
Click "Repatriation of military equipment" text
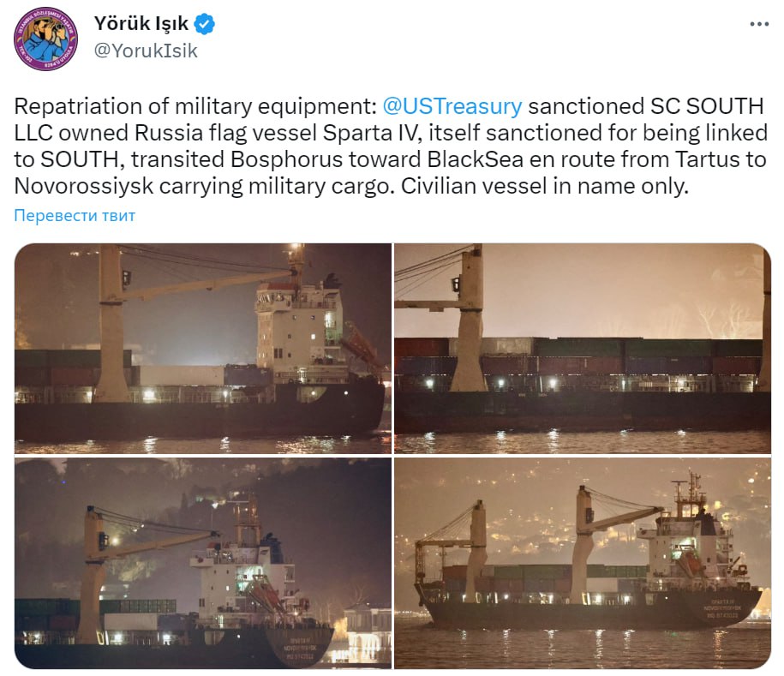coord(192,106)
